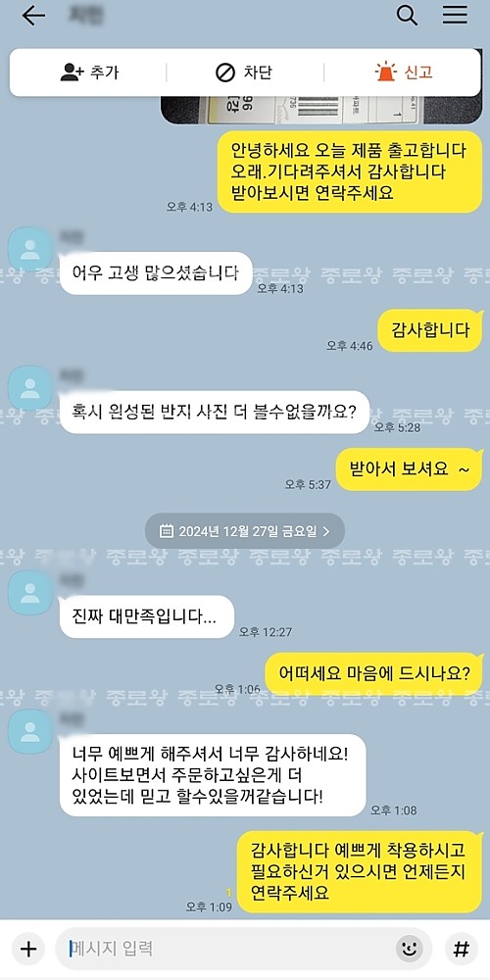Open chat search magnifier icon

pos(407,16)
